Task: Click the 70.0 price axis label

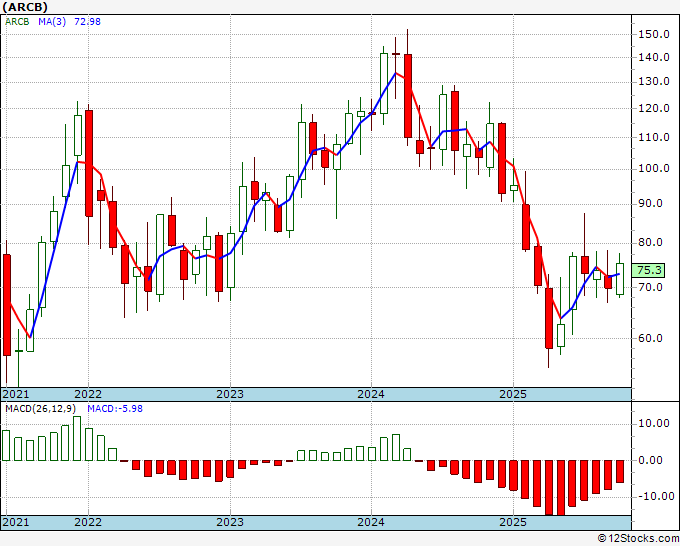Action: tap(651, 287)
